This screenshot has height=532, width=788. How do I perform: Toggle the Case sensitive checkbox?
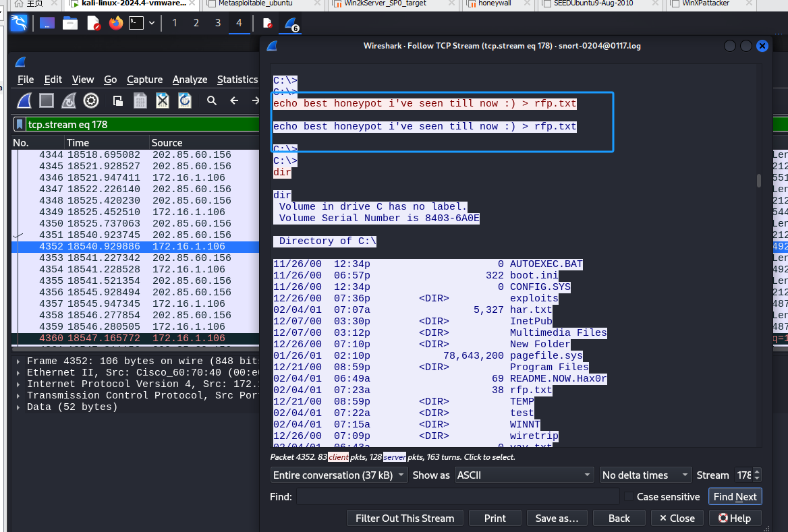628,496
